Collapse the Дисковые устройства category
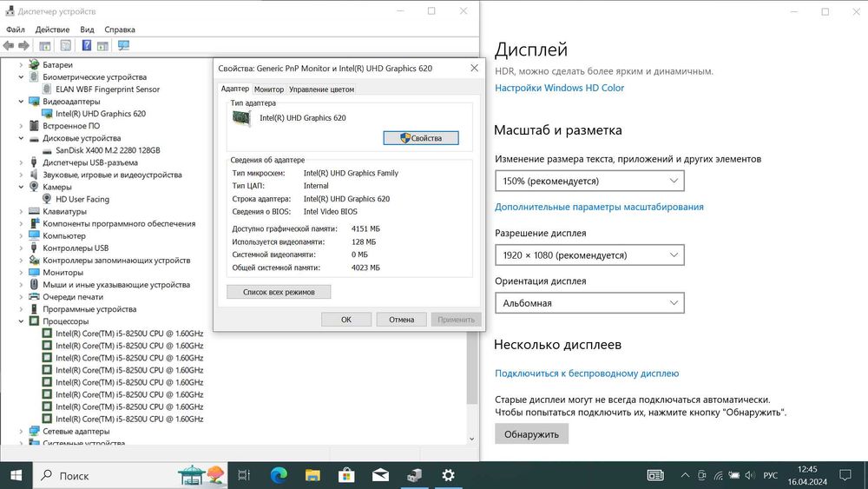868x489 pixels. pos(21,138)
